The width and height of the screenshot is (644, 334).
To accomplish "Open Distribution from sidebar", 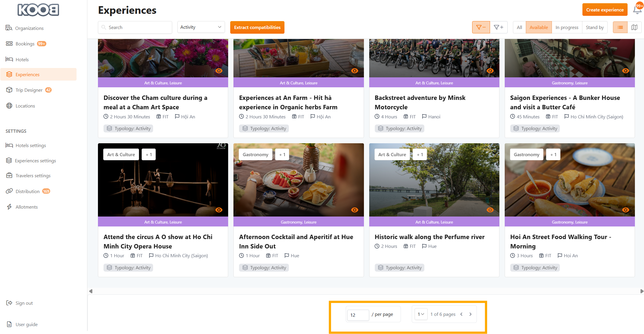I will (x=28, y=191).
